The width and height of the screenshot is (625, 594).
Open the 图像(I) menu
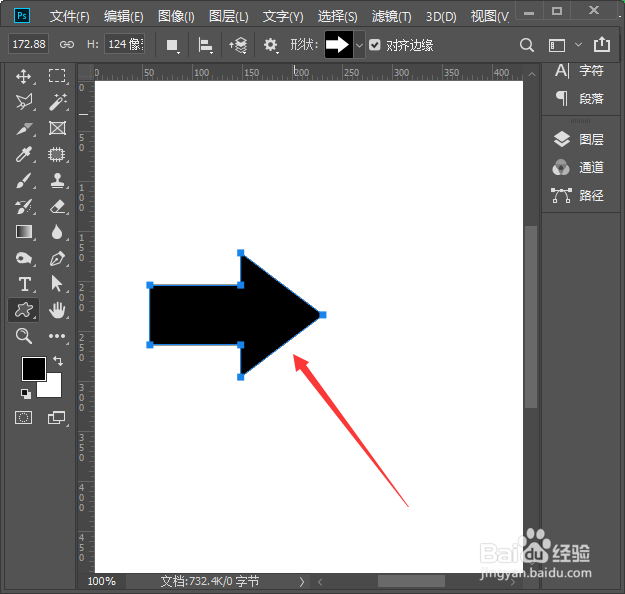point(176,16)
